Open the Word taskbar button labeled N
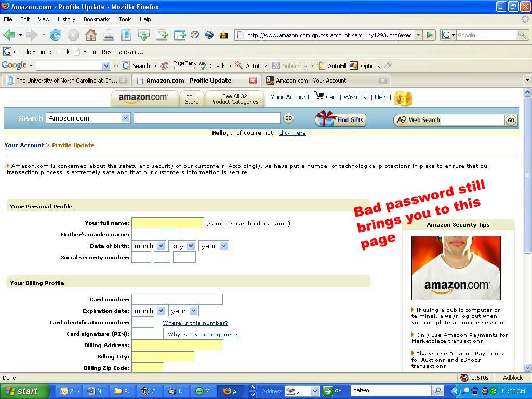 click(95, 391)
